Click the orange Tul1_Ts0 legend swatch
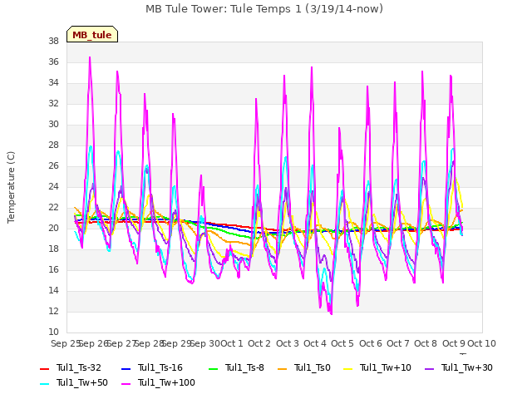The image size is (532, 399). pos(282,368)
